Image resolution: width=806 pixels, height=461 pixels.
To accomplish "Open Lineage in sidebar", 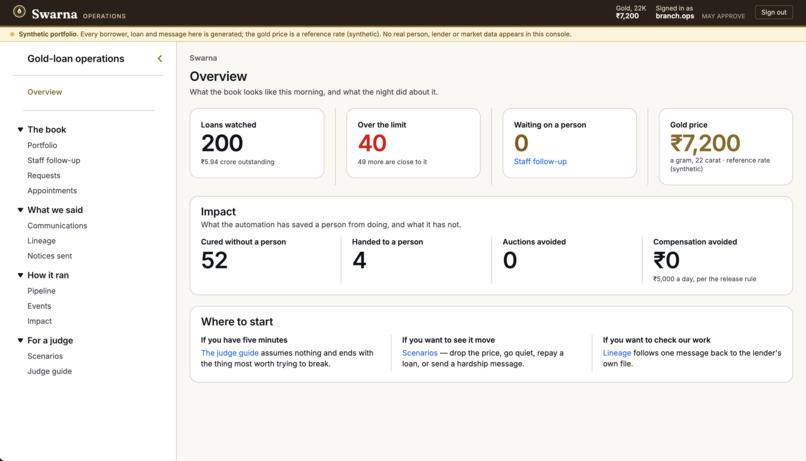I will pyautogui.click(x=42, y=241).
